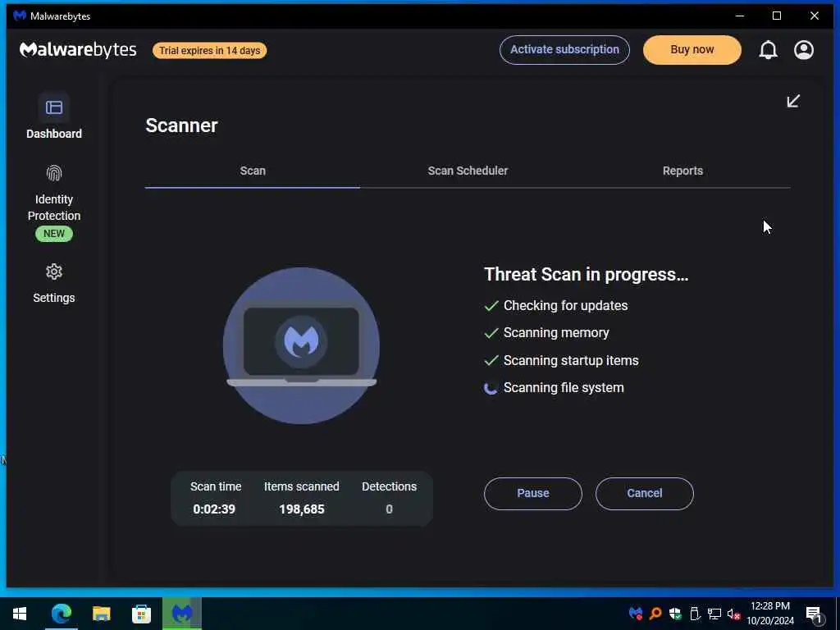Open the Reports tab
Screen dimensions: 840x630
coord(682,171)
